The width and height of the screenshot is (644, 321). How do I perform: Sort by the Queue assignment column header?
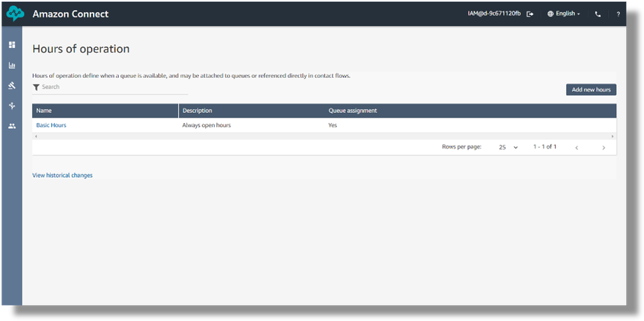point(352,110)
